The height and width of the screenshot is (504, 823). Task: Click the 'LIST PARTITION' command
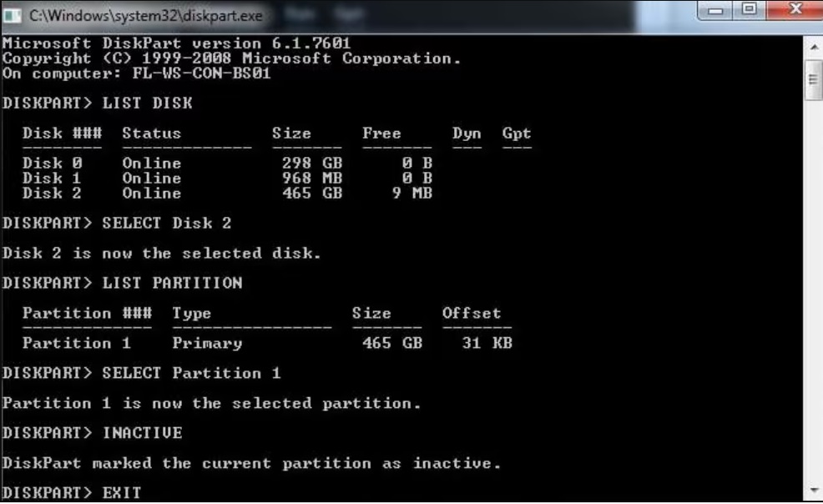[x=172, y=283]
